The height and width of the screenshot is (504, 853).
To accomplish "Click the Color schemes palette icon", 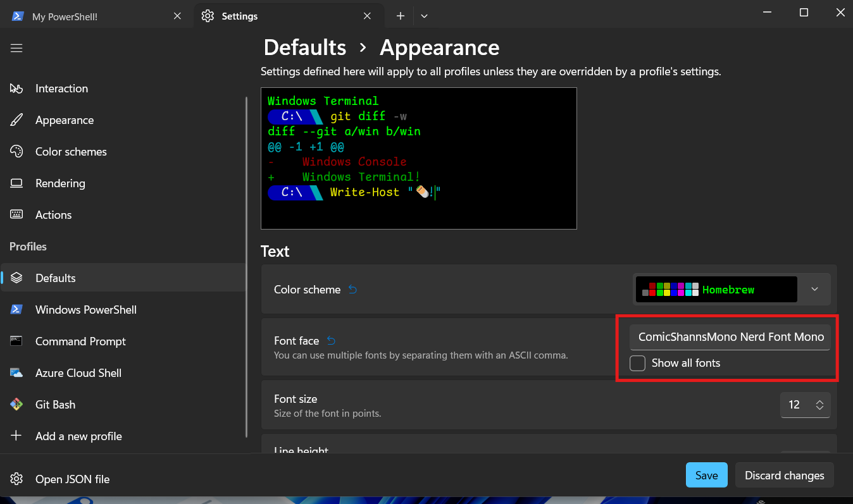I will click(16, 152).
